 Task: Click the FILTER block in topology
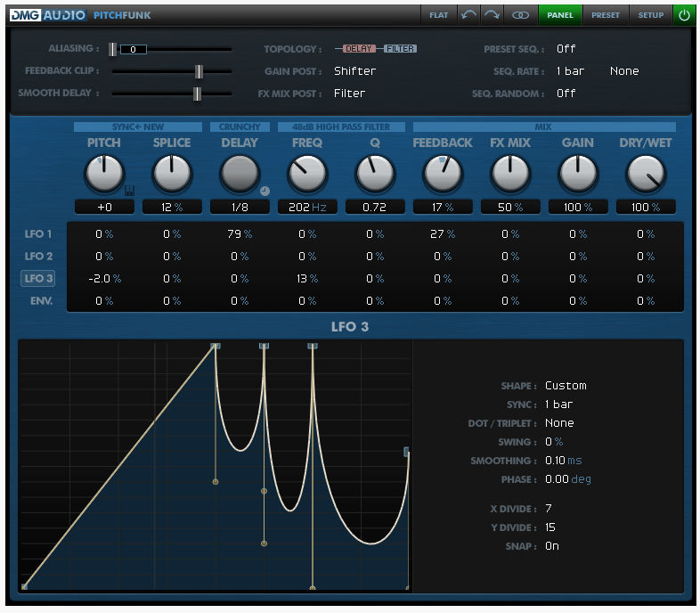(400, 49)
